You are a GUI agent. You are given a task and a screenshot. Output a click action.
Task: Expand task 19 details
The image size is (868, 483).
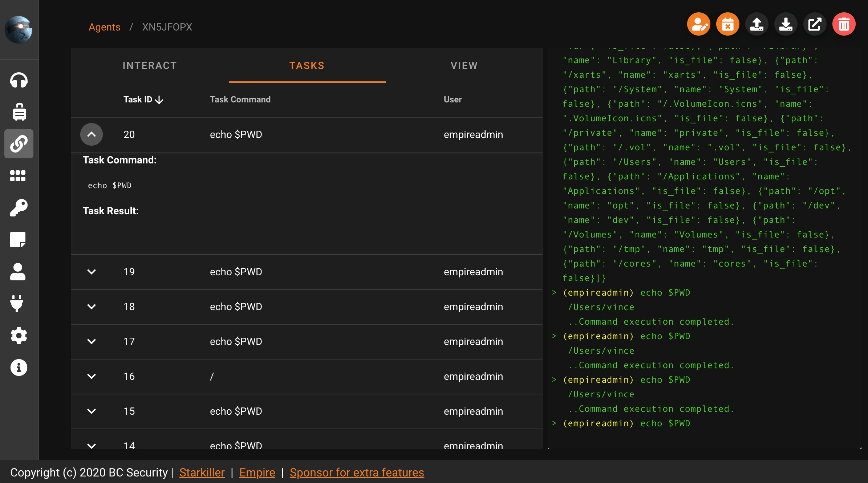point(92,272)
